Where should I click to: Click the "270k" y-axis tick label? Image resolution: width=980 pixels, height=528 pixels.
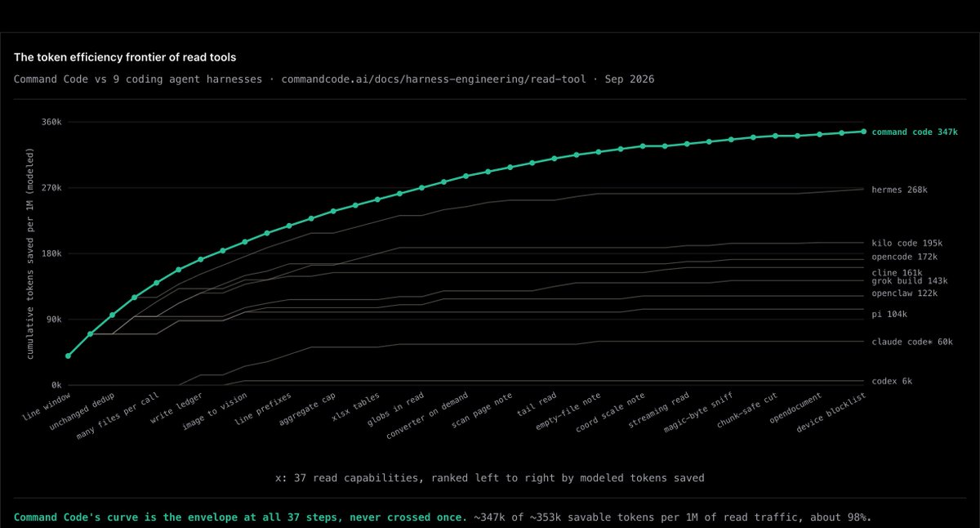click(51, 188)
